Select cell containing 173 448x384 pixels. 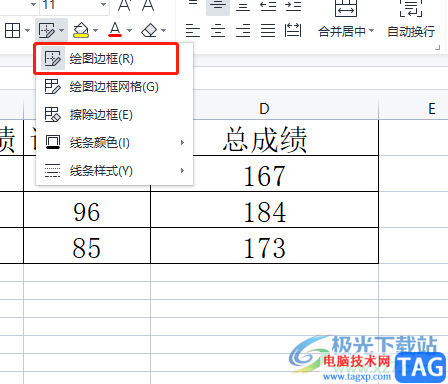coord(265,246)
